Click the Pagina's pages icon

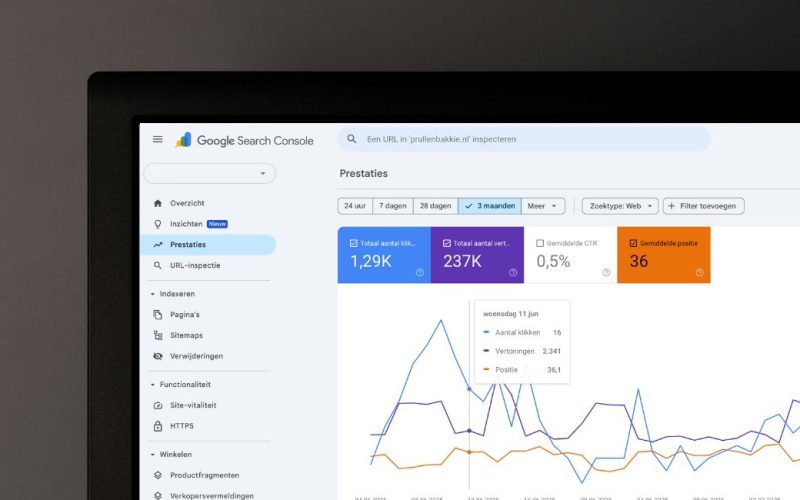[158, 315]
